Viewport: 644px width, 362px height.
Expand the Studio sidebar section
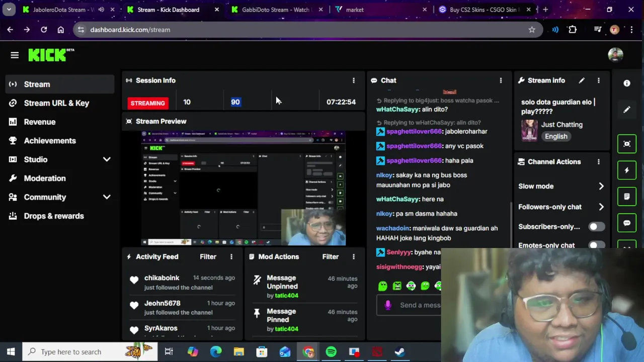107,159
